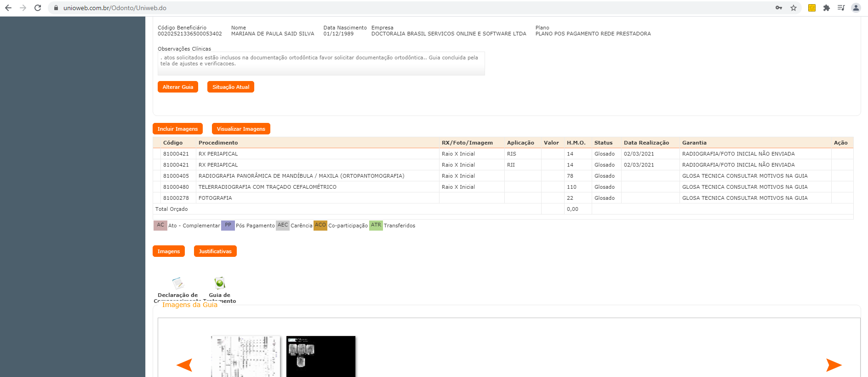The width and height of the screenshot is (868, 377).
Task: Click the H.M.O. value 110
Action: (571, 187)
